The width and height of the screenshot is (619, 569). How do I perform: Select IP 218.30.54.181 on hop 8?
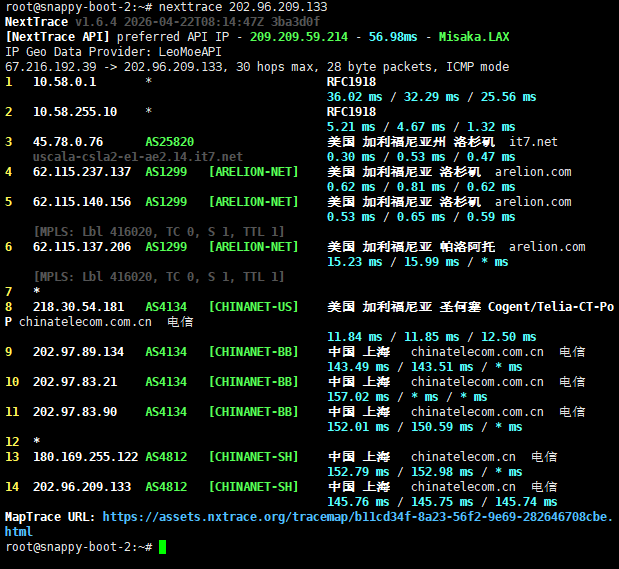[x=78, y=307]
